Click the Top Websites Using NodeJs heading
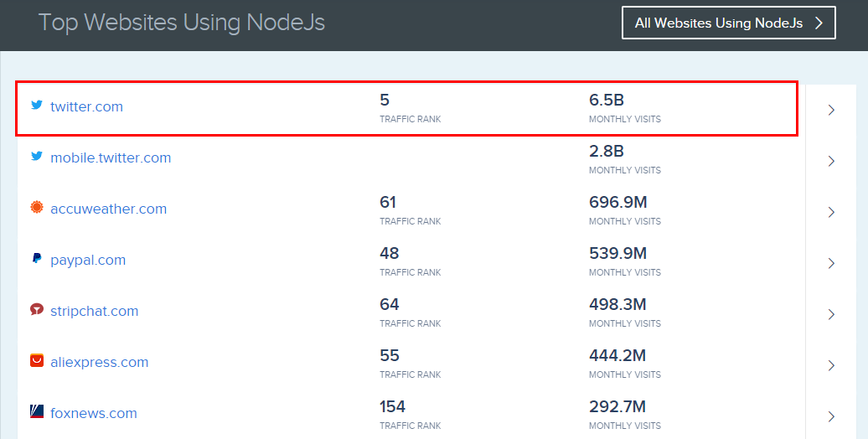The height and width of the screenshot is (439, 868). [182, 23]
